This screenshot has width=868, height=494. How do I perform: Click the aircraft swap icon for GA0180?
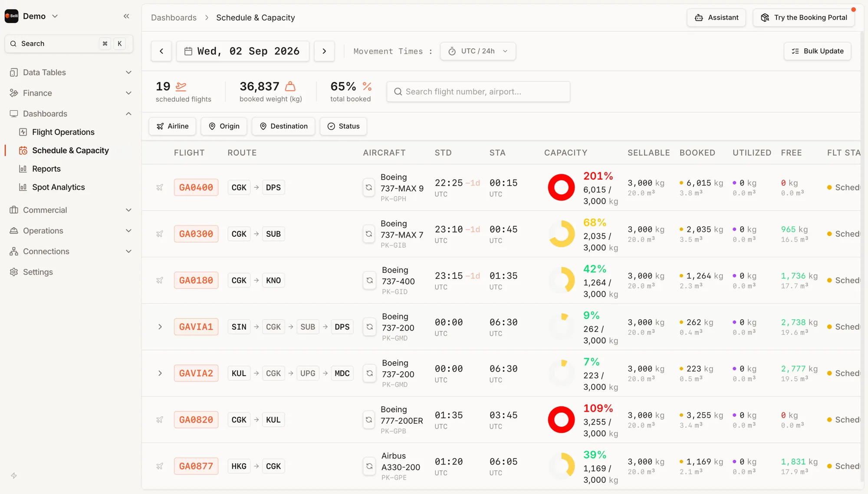pos(370,280)
